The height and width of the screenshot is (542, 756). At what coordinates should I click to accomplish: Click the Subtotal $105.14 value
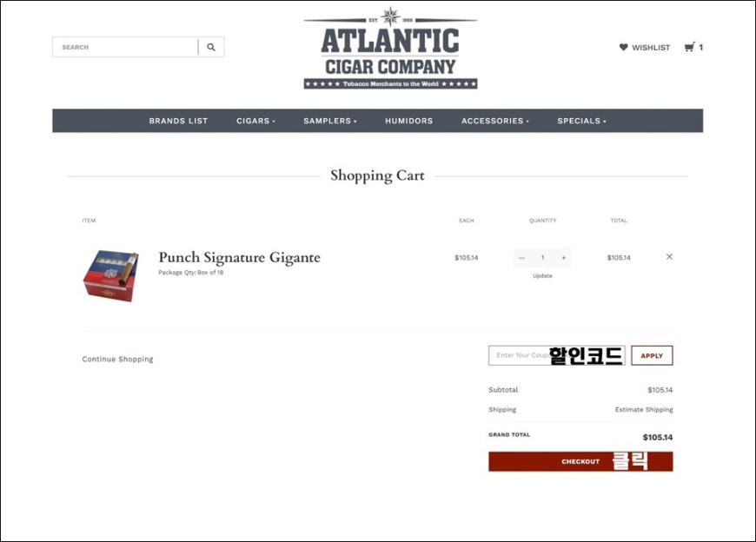coord(660,390)
